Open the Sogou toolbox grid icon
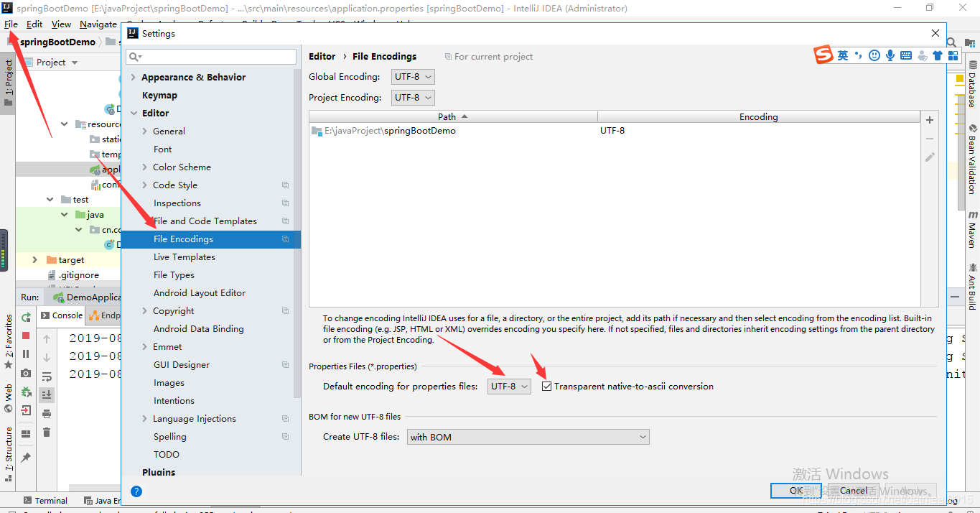Viewport: 980px width, 513px height. tap(953, 55)
